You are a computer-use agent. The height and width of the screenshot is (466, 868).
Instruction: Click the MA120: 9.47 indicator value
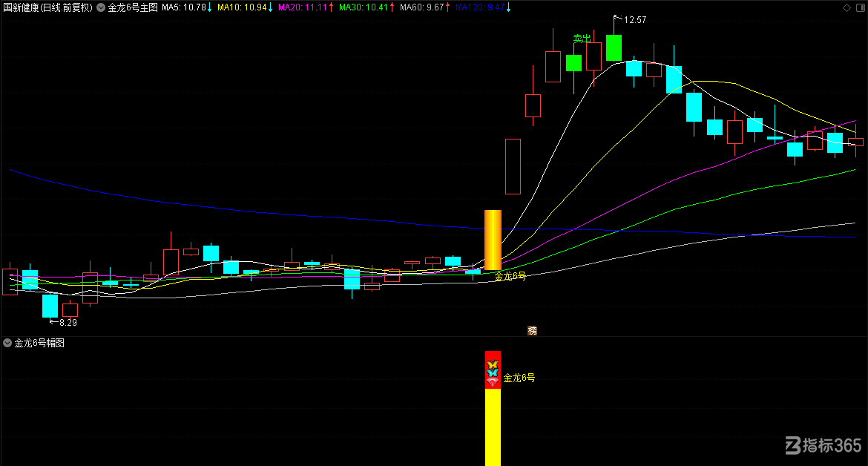[480, 7]
